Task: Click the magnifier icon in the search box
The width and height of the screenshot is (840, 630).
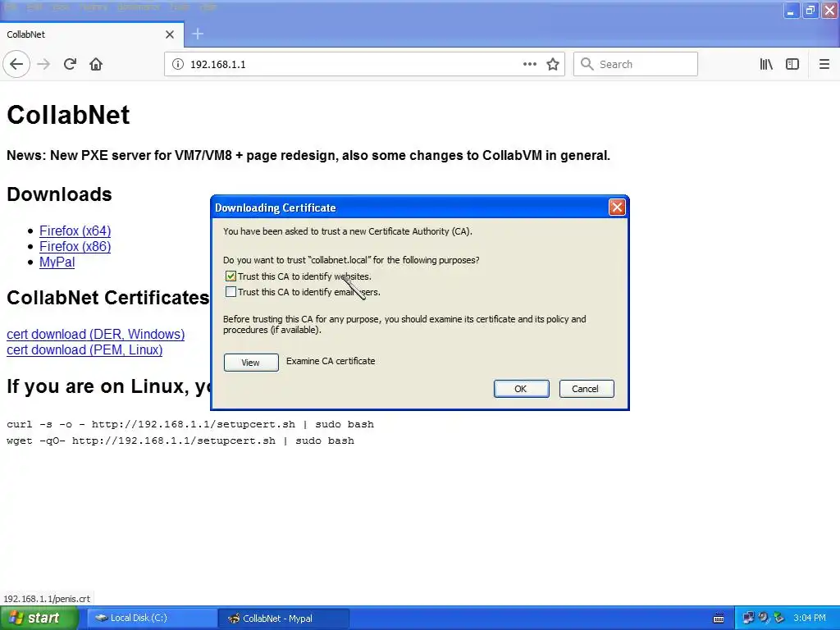Action: coord(587,64)
